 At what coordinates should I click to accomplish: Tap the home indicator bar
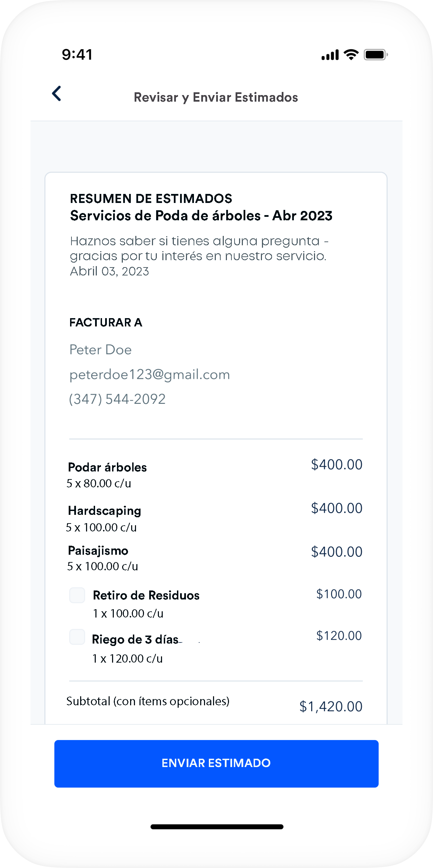(x=216, y=827)
